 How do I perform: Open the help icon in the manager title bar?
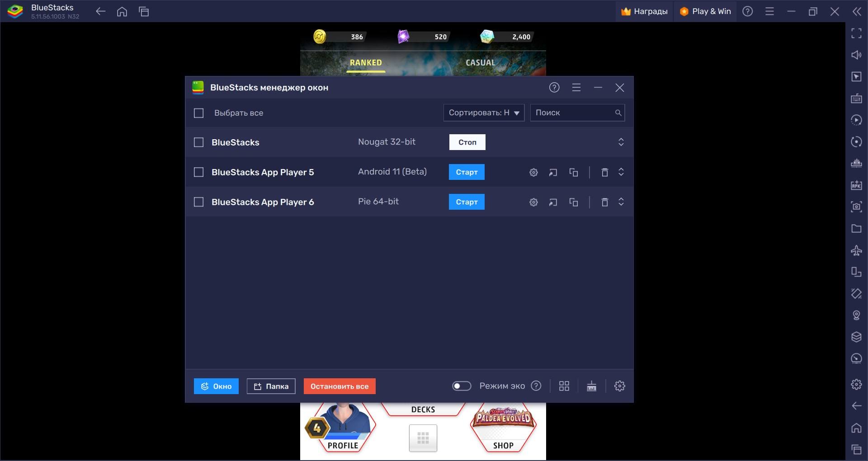click(x=554, y=88)
